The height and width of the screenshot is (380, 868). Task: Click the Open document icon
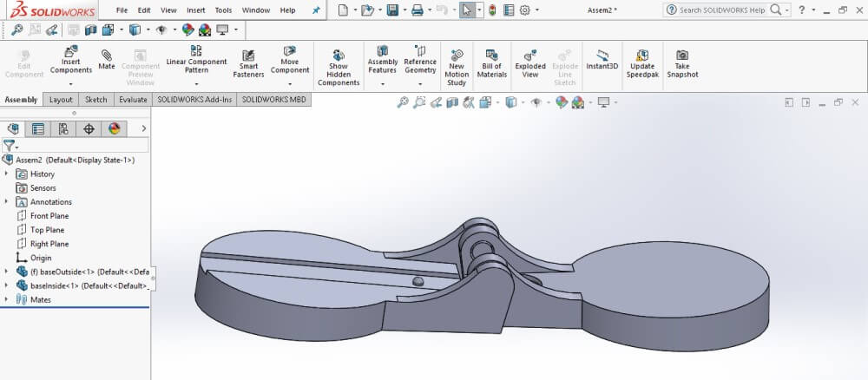click(x=366, y=10)
